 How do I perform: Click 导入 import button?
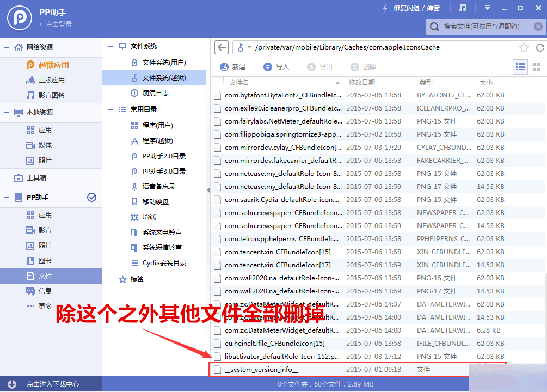point(276,66)
